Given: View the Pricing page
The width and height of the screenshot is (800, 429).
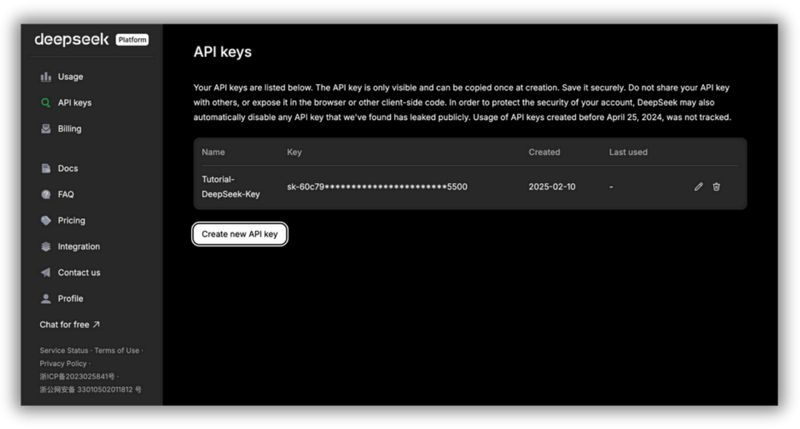Looking at the screenshot, I should pyautogui.click(x=71, y=220).
